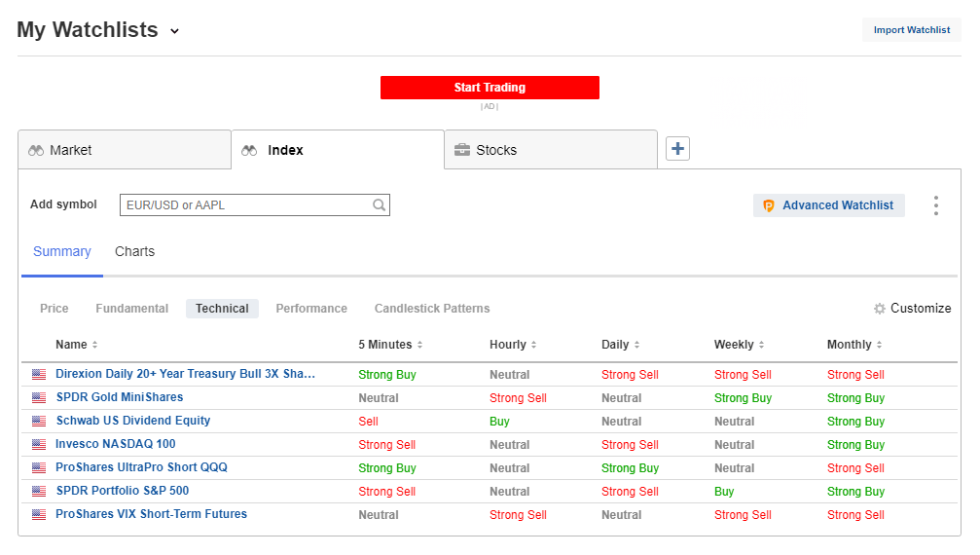Click the red Start Trading button
This screenshot has height=555, width=980.
(490, 88)
